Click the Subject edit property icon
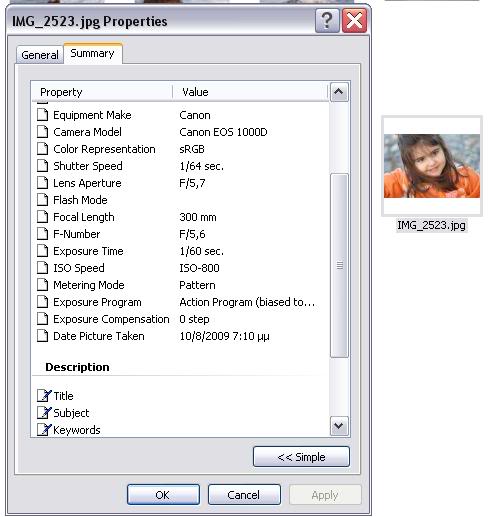The width and height of the screenshot is (490, 517). (x=44, y=413)
